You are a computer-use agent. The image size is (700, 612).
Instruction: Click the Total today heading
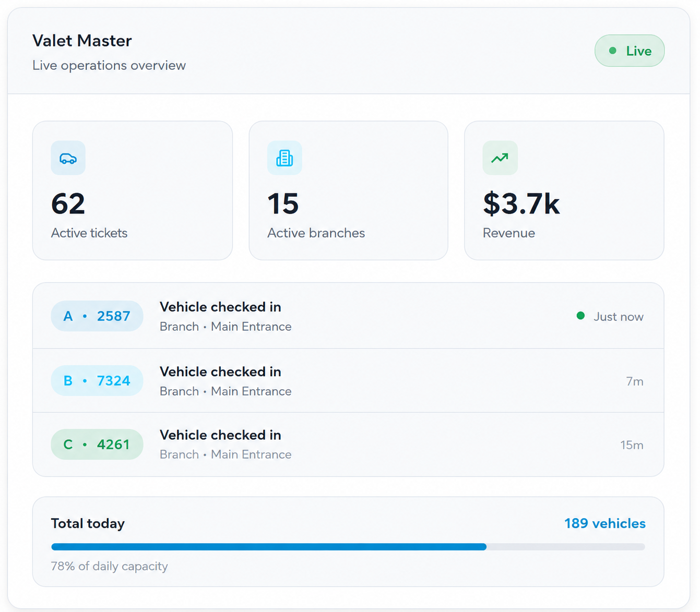[88, 523]
